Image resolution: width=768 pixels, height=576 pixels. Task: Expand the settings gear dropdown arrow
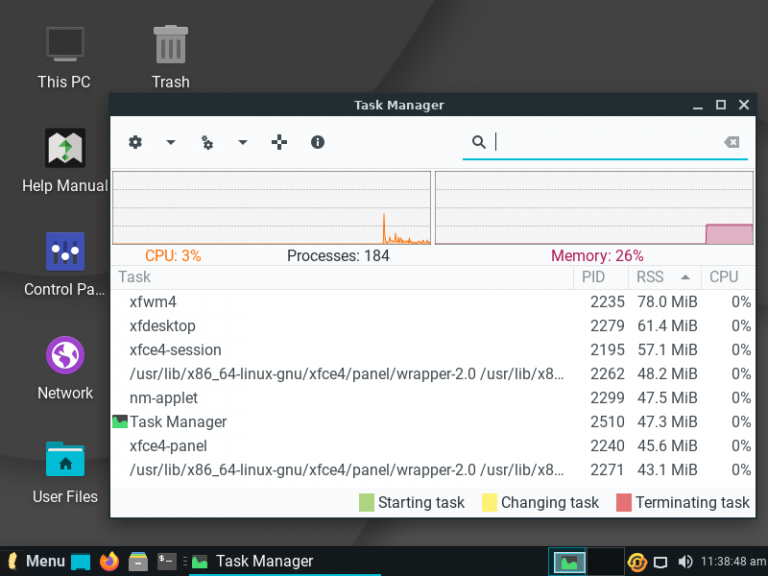170,143
